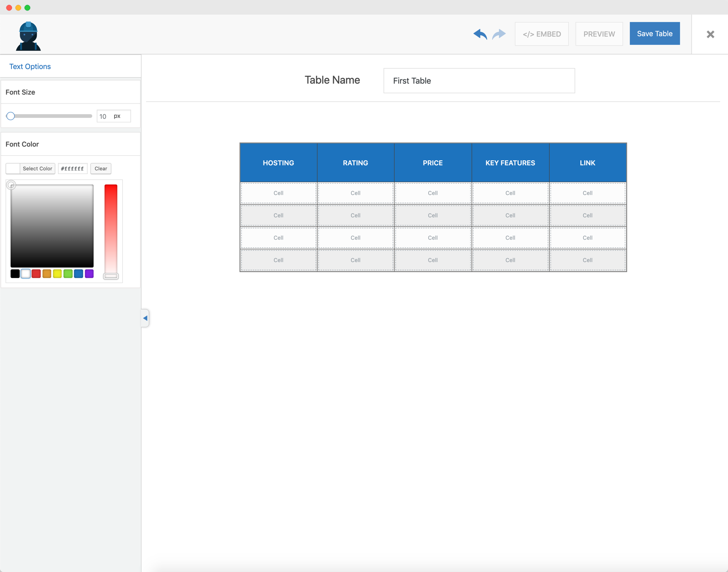Viewport: 728px width, 572px height.
Task: Click the Table Name input field
Action: point(479,81)
